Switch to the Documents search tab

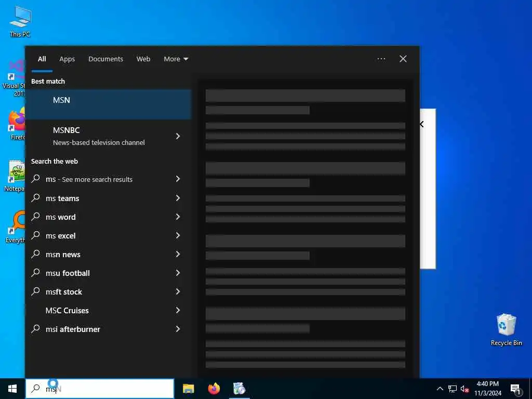[x=105, y=59]
